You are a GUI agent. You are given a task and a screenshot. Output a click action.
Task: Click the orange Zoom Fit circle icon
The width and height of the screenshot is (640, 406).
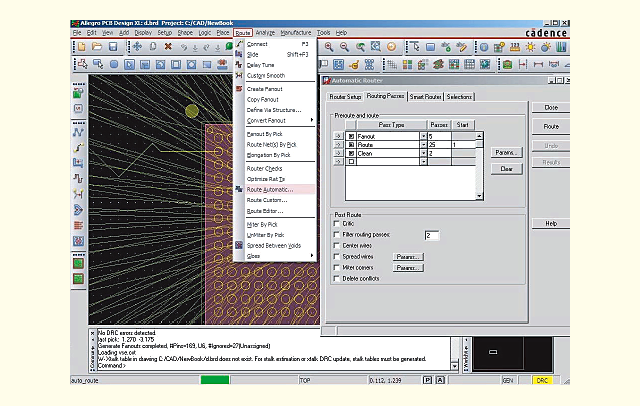click(391, 47)
